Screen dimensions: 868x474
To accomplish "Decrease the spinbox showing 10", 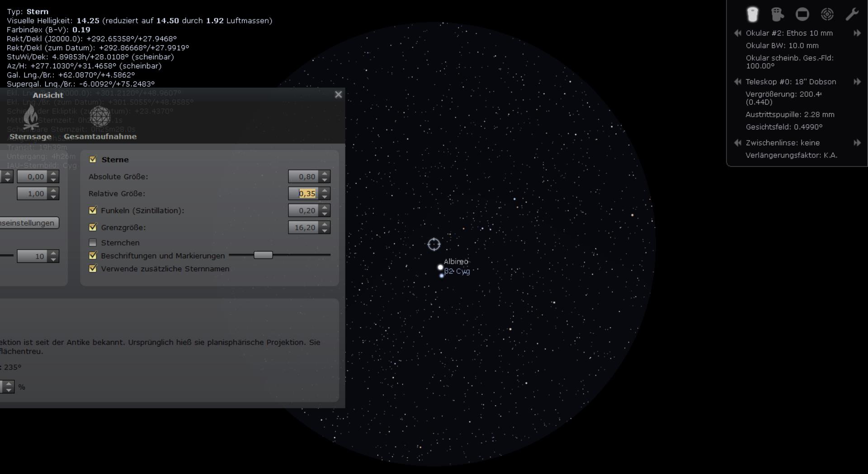I will [53, 259].
